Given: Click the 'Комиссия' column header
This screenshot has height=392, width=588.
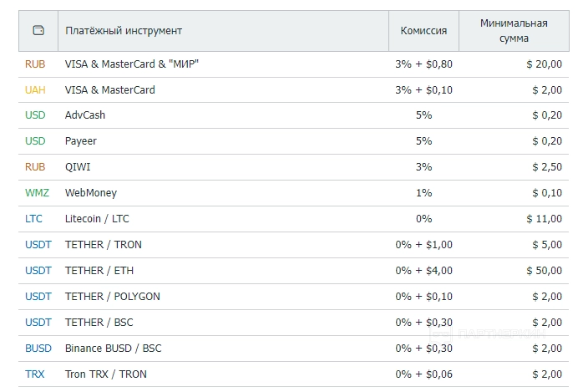Looking at the screenshot, I should click(423, 31).
